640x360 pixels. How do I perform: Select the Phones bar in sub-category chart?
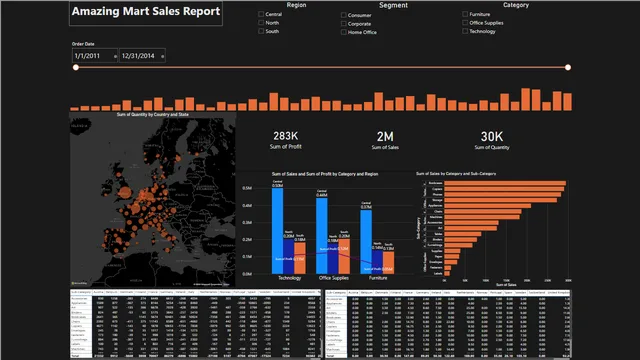tap(502, 195)
